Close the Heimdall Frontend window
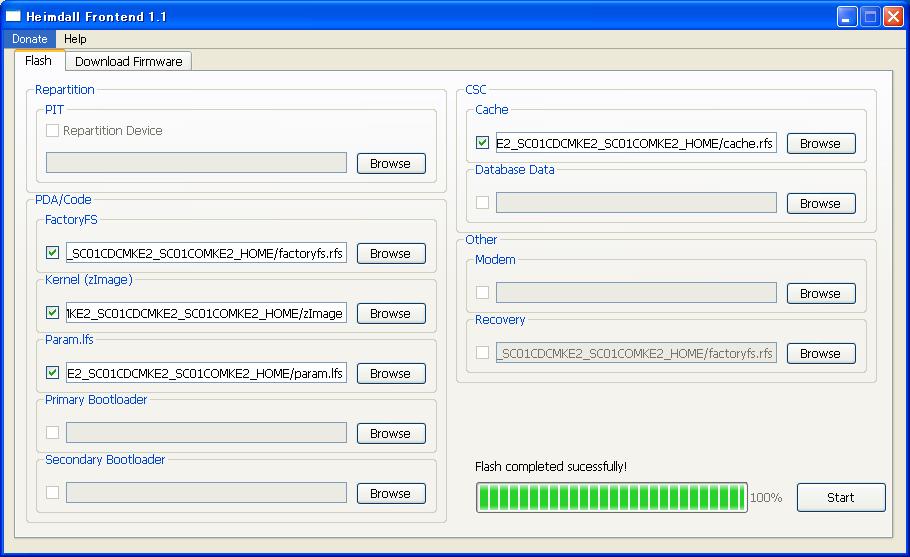This screenshot has height=557, width=910. pos(893,16)
